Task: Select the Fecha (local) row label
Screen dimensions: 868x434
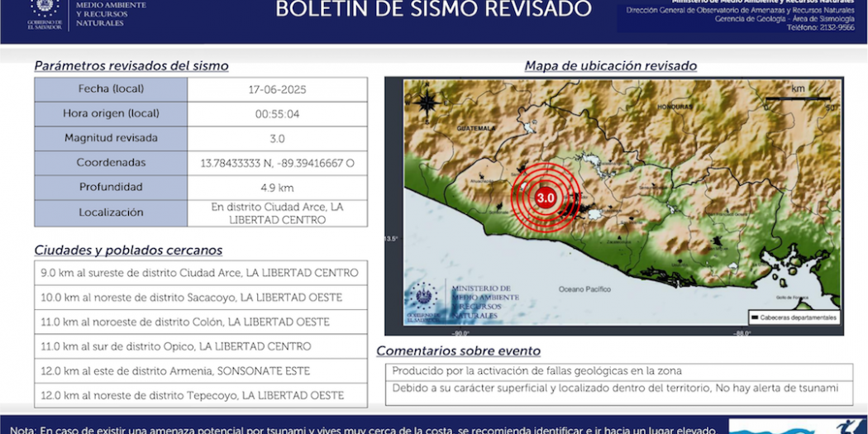Action: (x=111, y=89)
